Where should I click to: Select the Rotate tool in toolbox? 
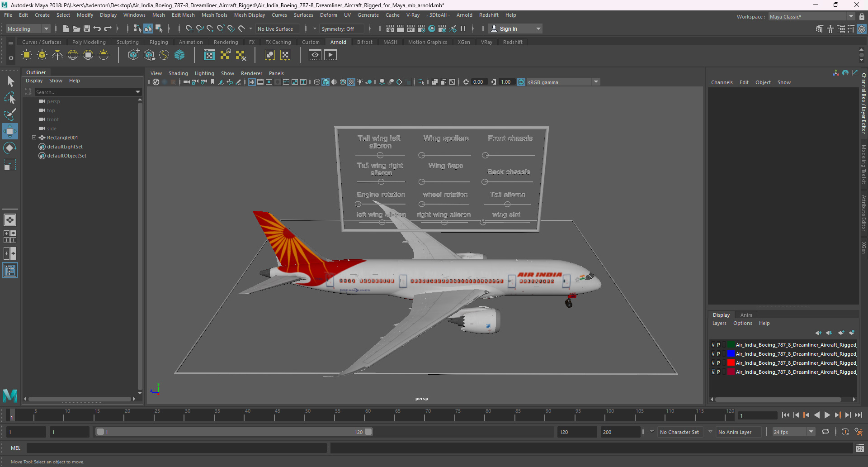click(x=10, y=148)
